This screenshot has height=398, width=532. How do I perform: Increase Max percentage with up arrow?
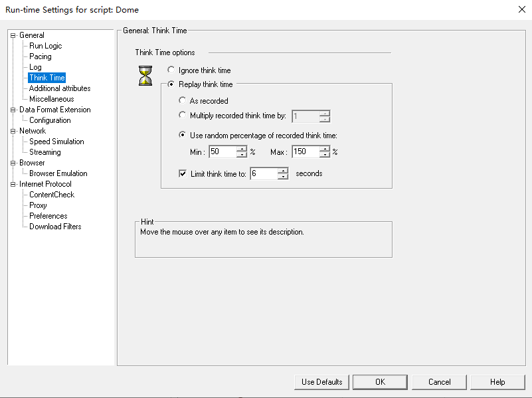point(325,148)
